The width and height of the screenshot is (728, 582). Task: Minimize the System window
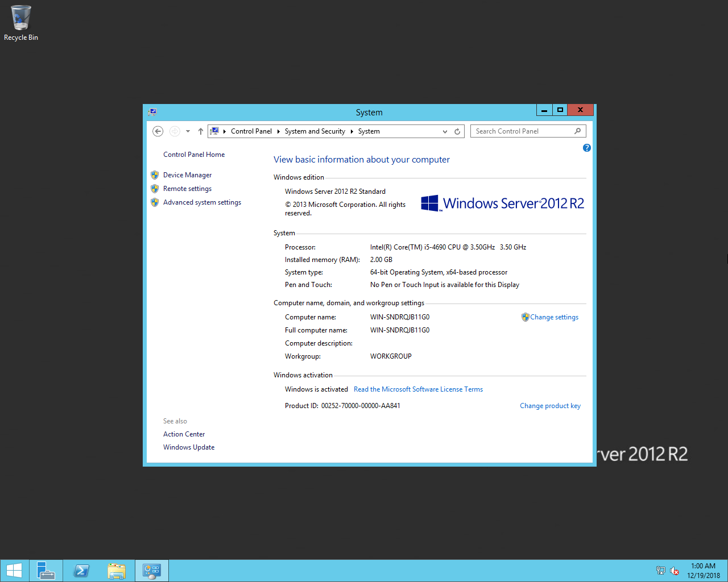(544, 110)
